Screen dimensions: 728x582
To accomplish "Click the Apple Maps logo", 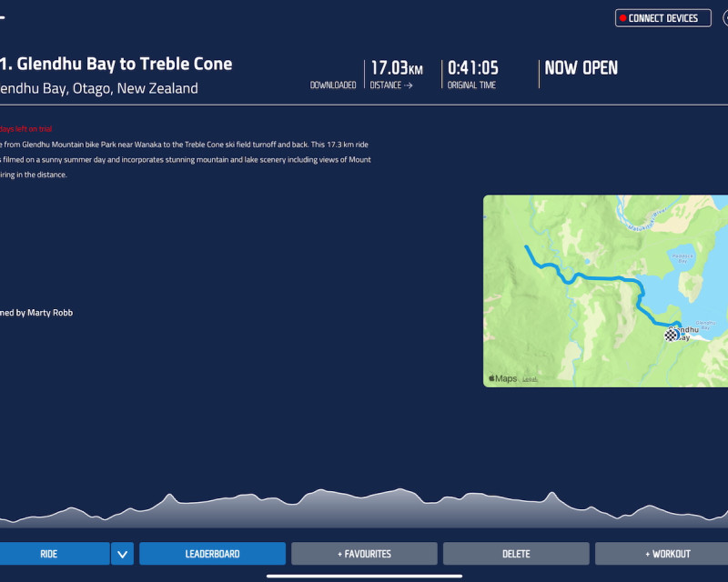I will point(502,378).
